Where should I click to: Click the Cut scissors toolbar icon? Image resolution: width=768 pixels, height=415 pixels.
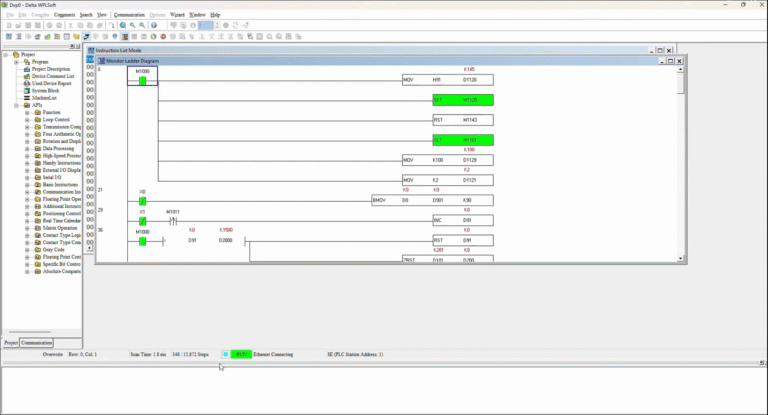point(71,25)
